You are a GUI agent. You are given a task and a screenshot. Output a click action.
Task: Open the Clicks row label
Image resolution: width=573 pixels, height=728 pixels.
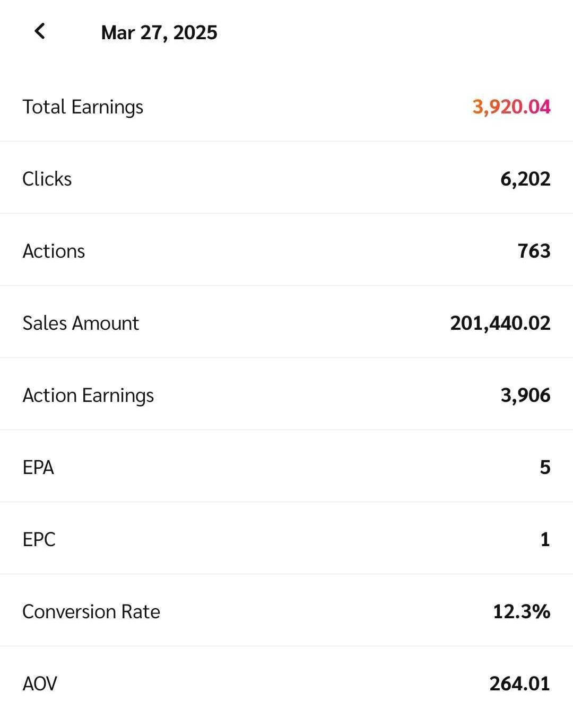coord(47,179)
